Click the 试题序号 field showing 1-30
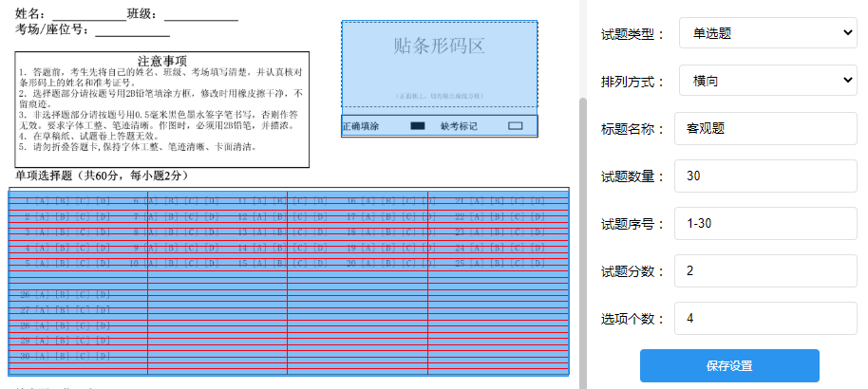The image size is (868, 389). [x=767, y=224]
